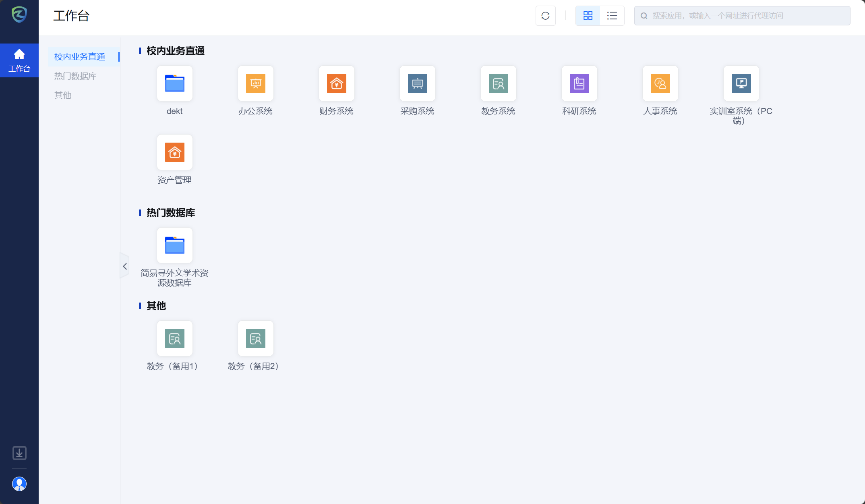Click the search input field

[x=745, y=16]
